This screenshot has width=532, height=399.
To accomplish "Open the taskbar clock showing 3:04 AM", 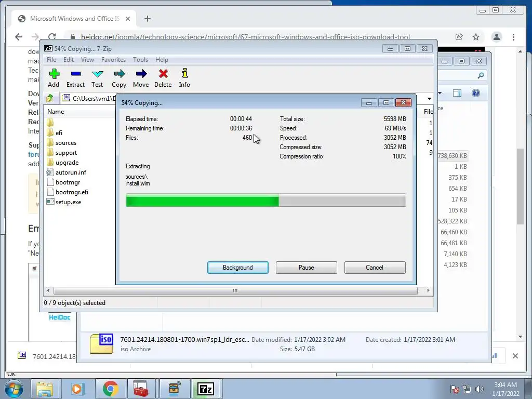I will point(506,389).
